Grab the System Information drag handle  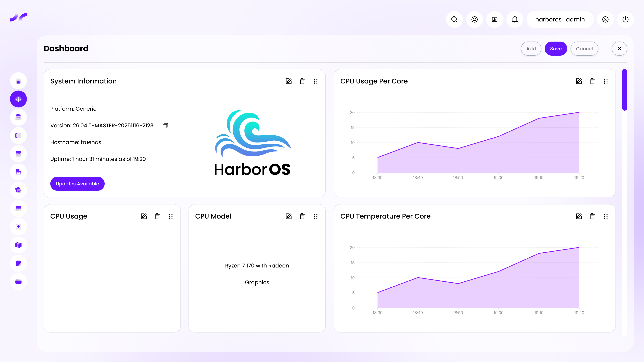315,81
